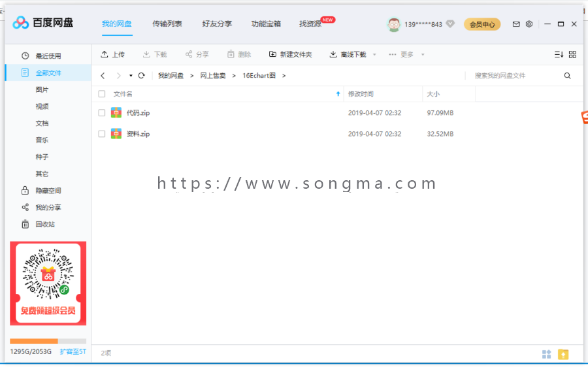Expand 离线下载 dropdown arrow
The height and width of the screenshot is (367, 588).
click(374, 55)
